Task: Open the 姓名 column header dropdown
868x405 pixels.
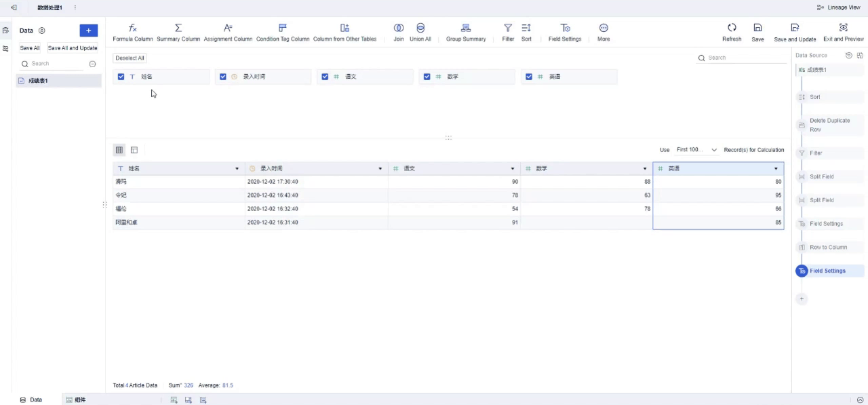Action: (x=237, y=168)
